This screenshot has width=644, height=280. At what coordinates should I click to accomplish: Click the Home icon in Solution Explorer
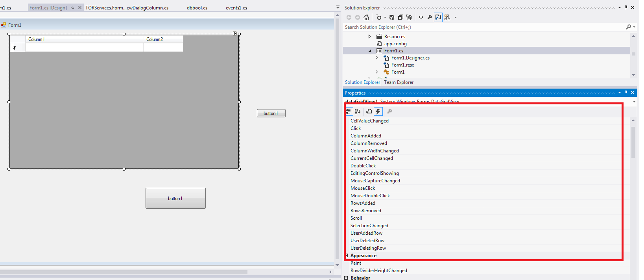click(x=366, y=17)
